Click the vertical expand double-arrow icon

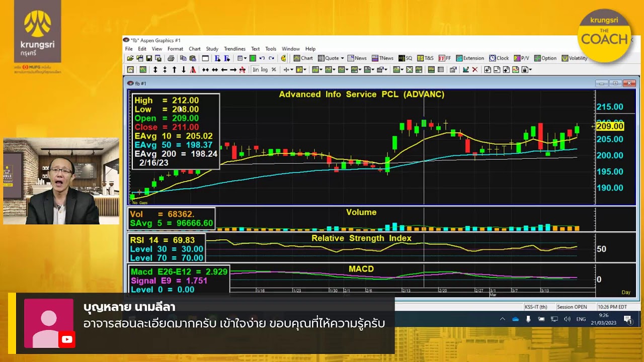pyautogui.click(x=155, y=70)
